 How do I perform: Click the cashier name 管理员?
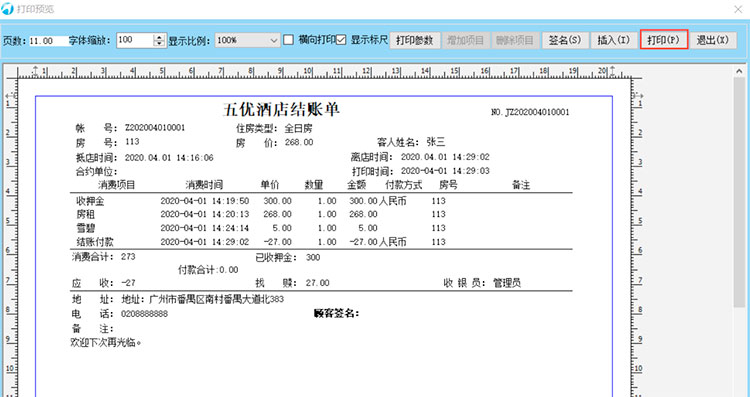[507, 283]
